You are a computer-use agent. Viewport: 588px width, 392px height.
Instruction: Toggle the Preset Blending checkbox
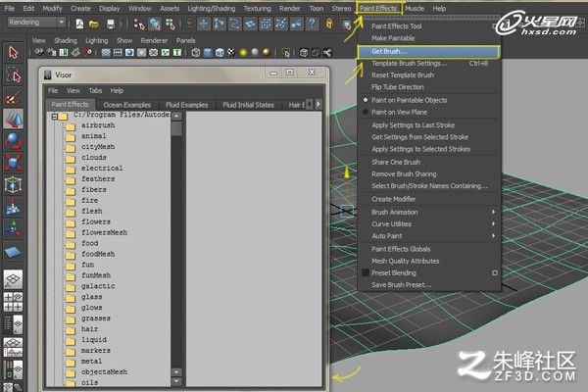(x=366, y=272)
